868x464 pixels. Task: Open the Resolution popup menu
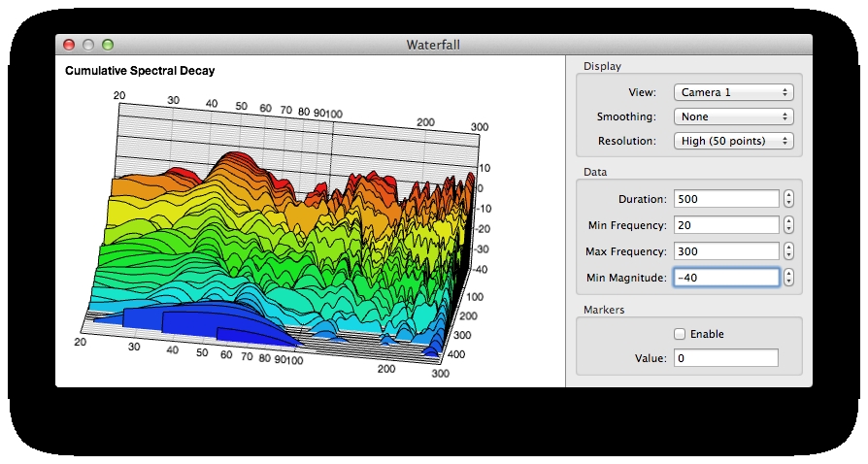[x=733, y=141]
